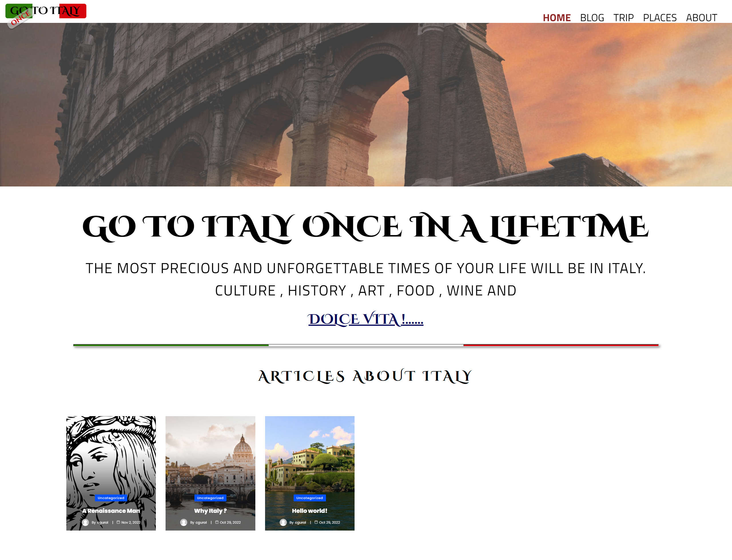Follow the DOLCE VITA link

365,319
